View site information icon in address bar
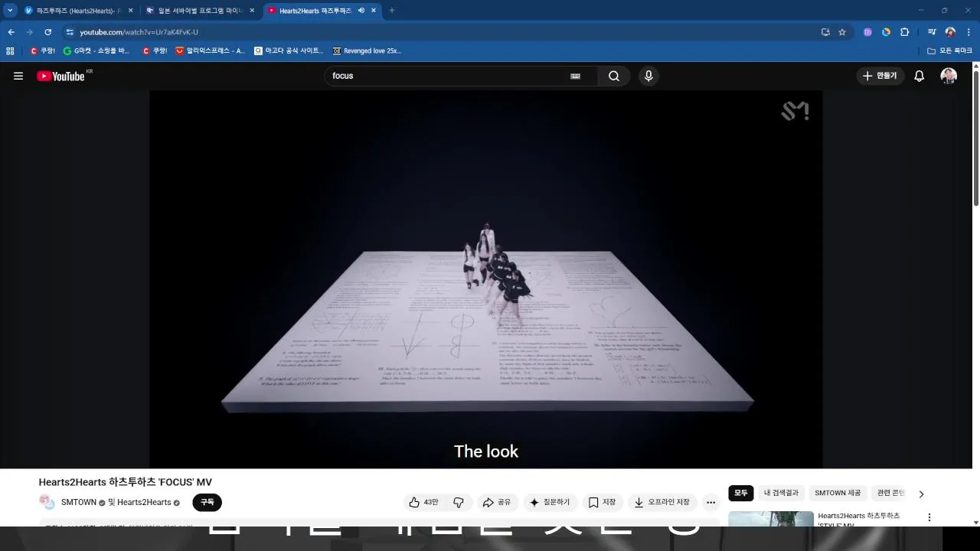 tap(70, 32)
